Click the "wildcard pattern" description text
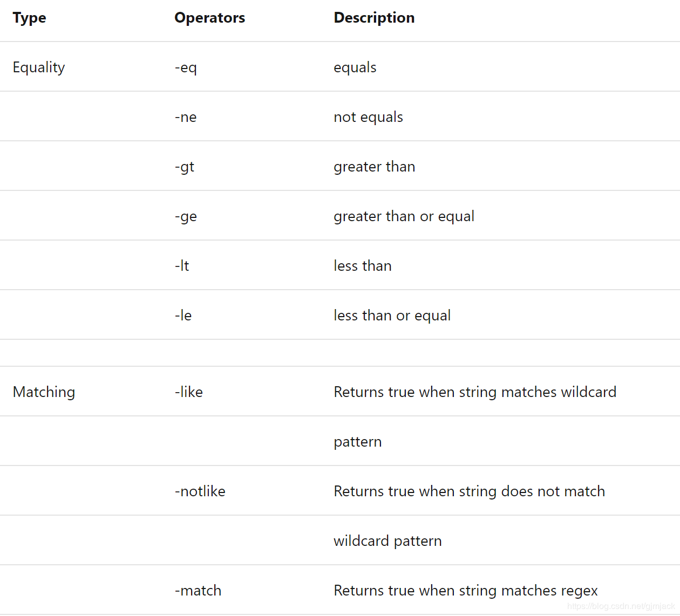680x616 pixels. pos(387,541)
